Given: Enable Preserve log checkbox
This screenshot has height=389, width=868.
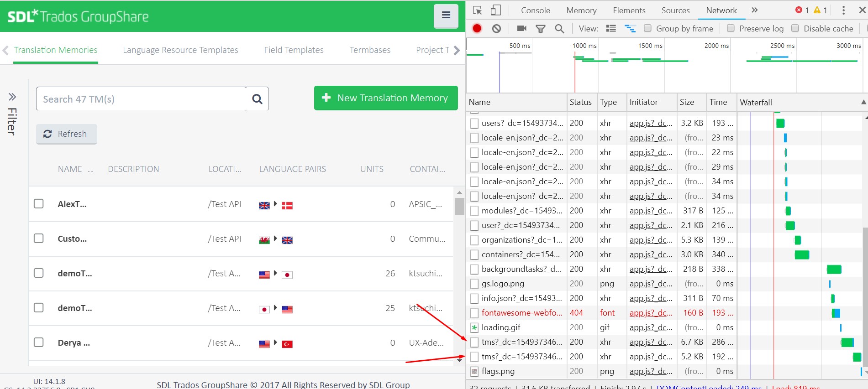Looking at the screenshot, I should point(731,28).
